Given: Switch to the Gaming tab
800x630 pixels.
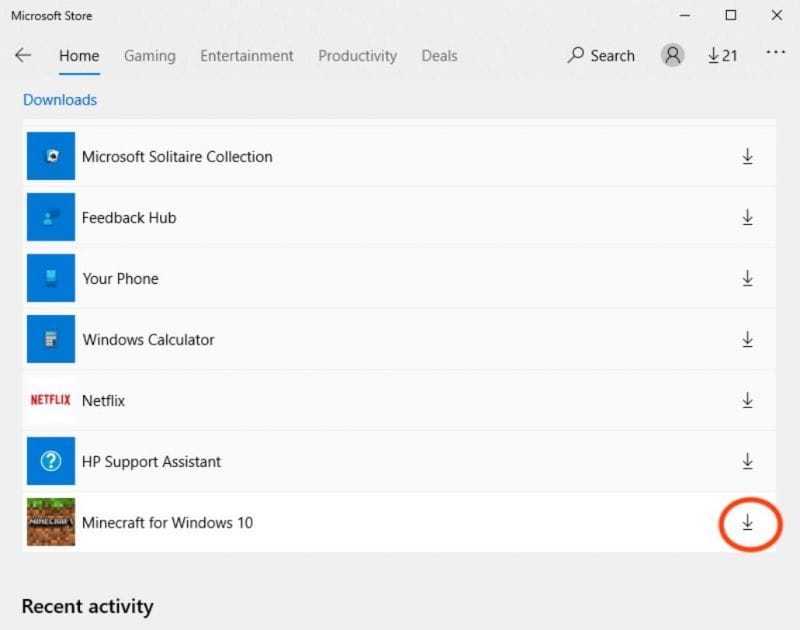Looking at the screenshot, I should pyautogui.click(x=149, y=56).
